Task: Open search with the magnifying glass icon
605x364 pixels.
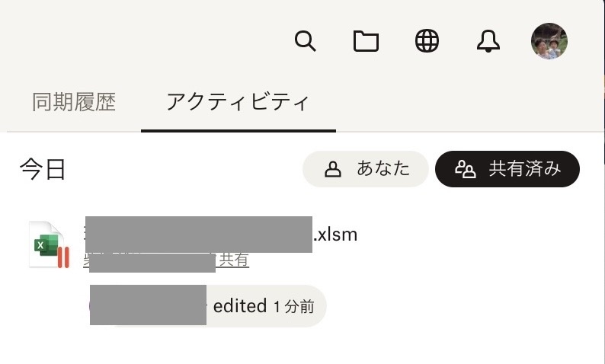Action: (306, 41)
